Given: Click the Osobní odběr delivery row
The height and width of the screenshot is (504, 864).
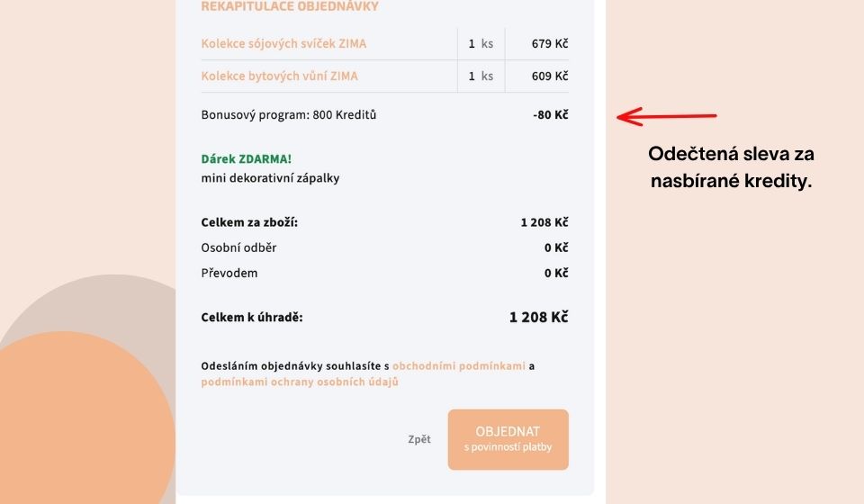Looking at the screenshot, I should (238, 247).
